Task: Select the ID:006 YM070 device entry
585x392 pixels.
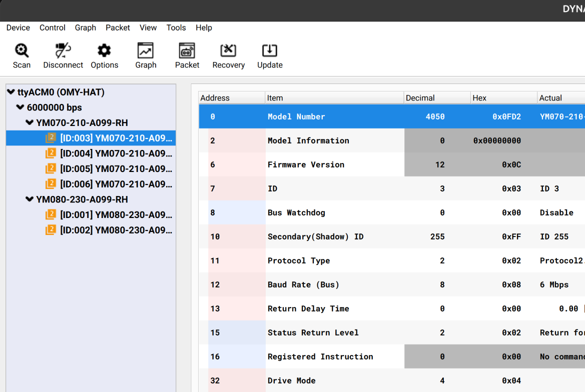Action: [x=115, y=184]
